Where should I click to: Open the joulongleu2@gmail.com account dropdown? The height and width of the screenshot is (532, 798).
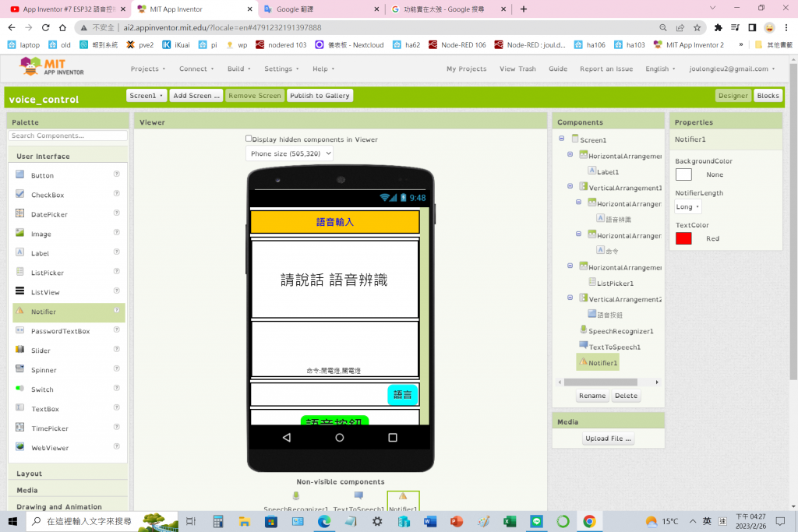[x=732, y=69]
